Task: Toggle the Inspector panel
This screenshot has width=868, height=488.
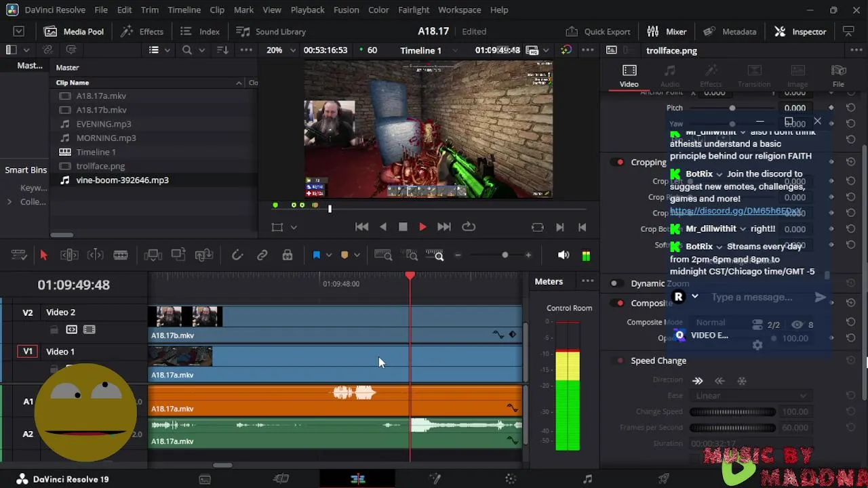Action: tap(800, 32)
